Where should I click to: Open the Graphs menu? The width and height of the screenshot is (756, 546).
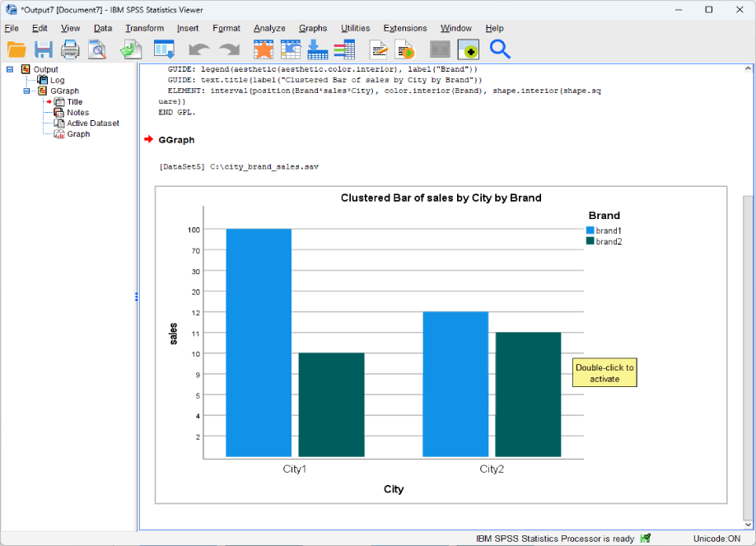tap(312, 27)
